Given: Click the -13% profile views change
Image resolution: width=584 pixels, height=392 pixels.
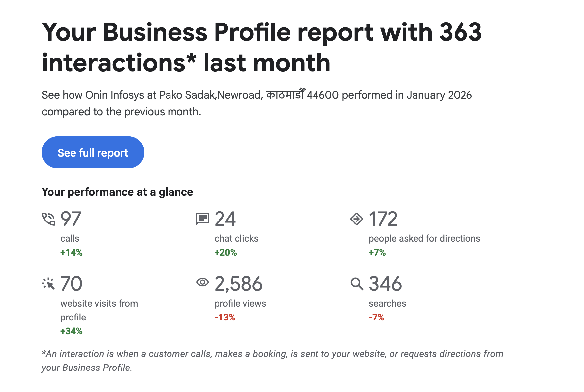Looking at the screenshot, I should click(225, 318).
